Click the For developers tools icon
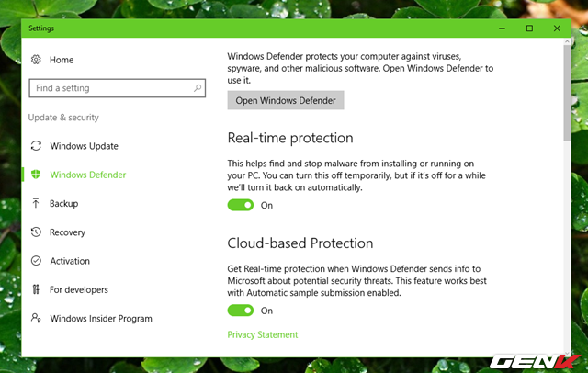588x373 pixels. 36,289
